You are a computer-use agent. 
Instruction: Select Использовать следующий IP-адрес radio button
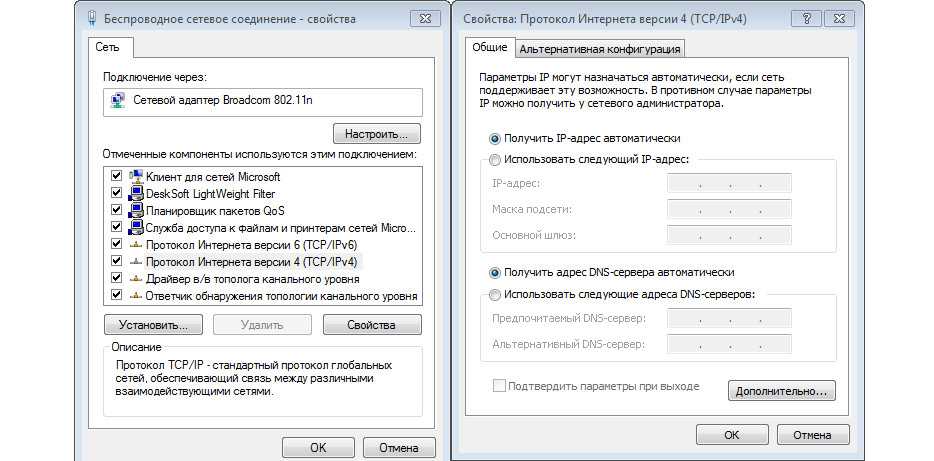[495, 159]
